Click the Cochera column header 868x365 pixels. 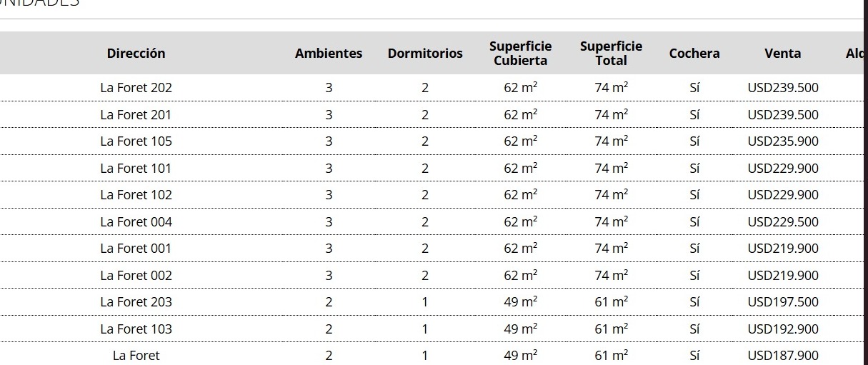(694, 54)
